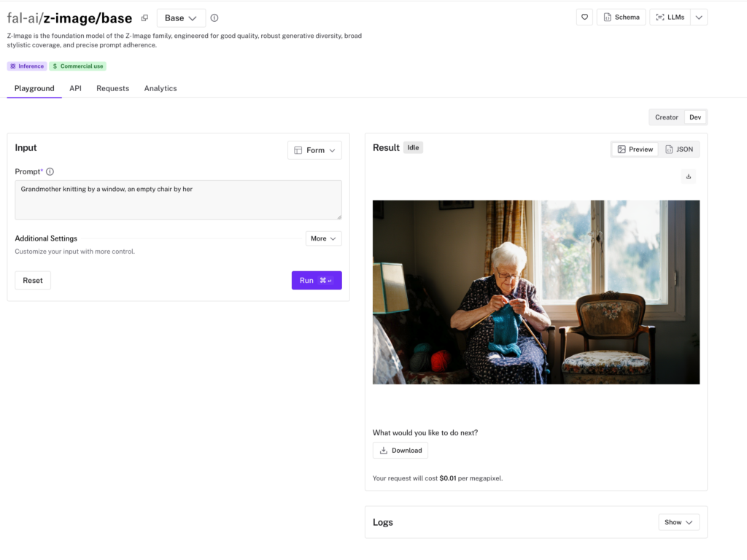Expand the Logs Show dropdown
The image size is (747, 560).
[678, 522]
